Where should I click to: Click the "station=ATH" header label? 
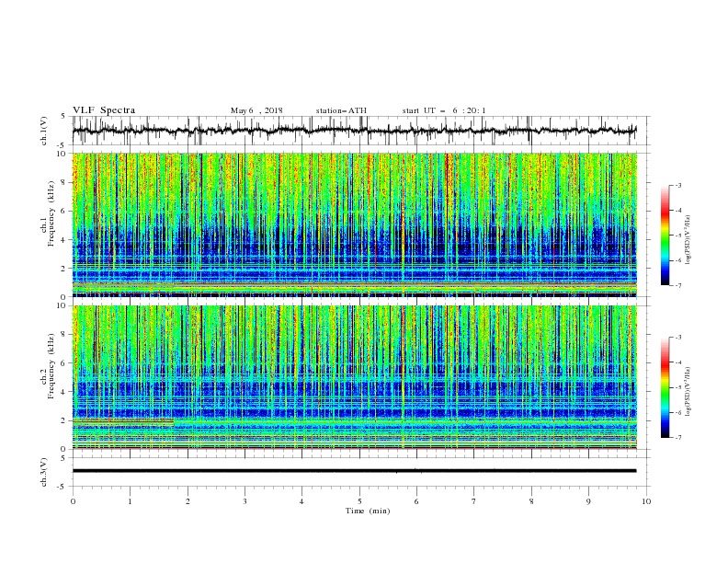[x=341, y=110]
